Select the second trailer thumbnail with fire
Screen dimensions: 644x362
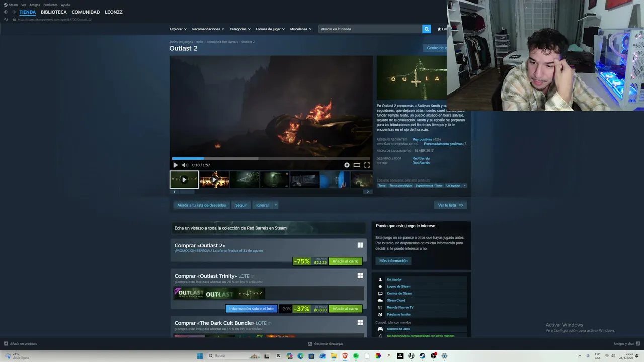click(214, 179)
